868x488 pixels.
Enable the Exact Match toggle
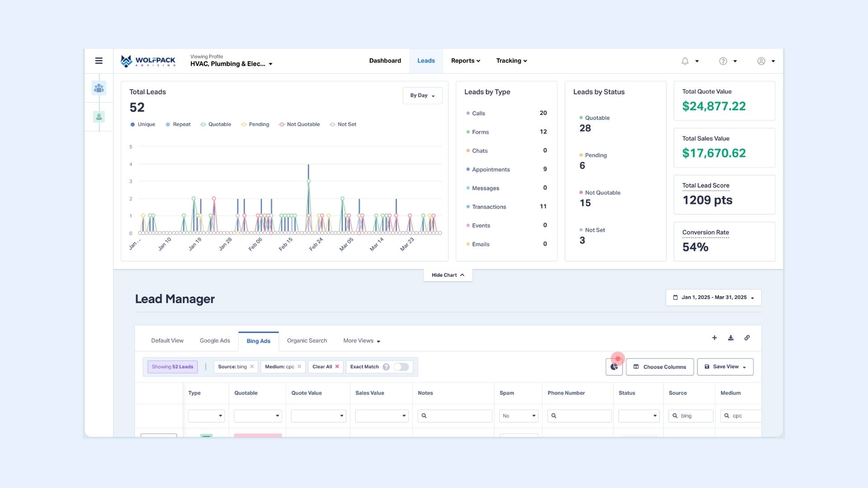coord(401,367)
